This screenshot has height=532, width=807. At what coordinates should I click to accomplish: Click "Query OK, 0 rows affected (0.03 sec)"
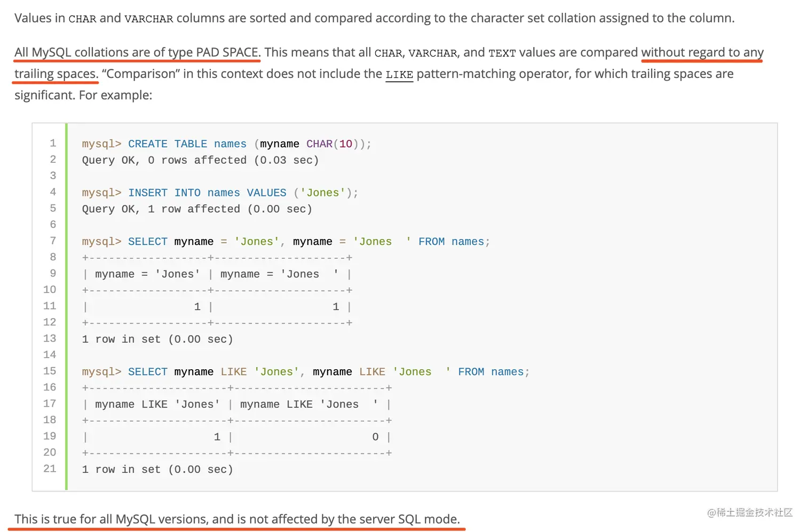click(x=200, y=160)
